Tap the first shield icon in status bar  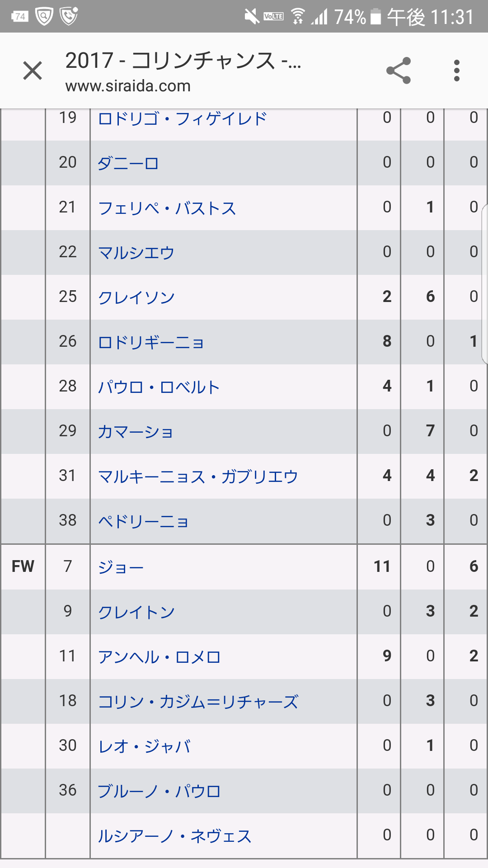pos(44,17)
